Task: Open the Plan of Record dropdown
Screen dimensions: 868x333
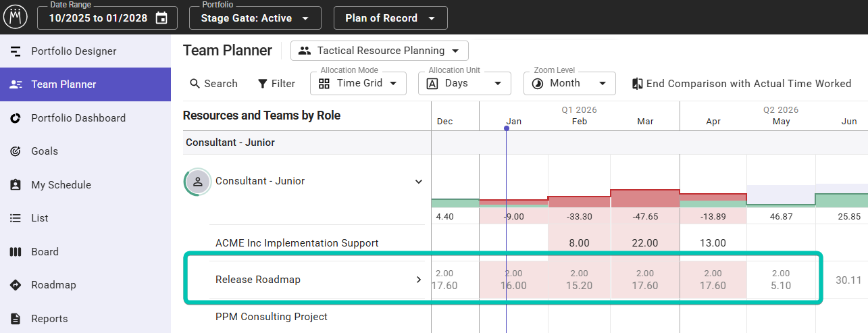Action: tap(390, 18)
